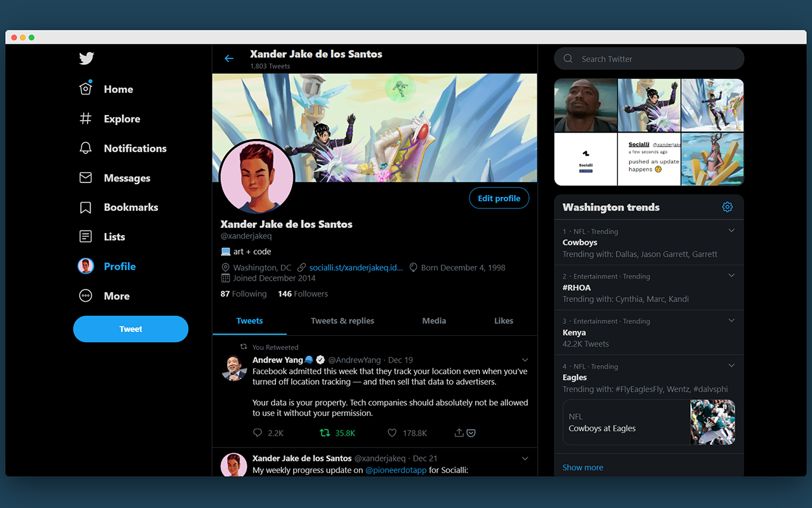
Task: Go back with the arrow icon
Action: click(x=229, y=58)
